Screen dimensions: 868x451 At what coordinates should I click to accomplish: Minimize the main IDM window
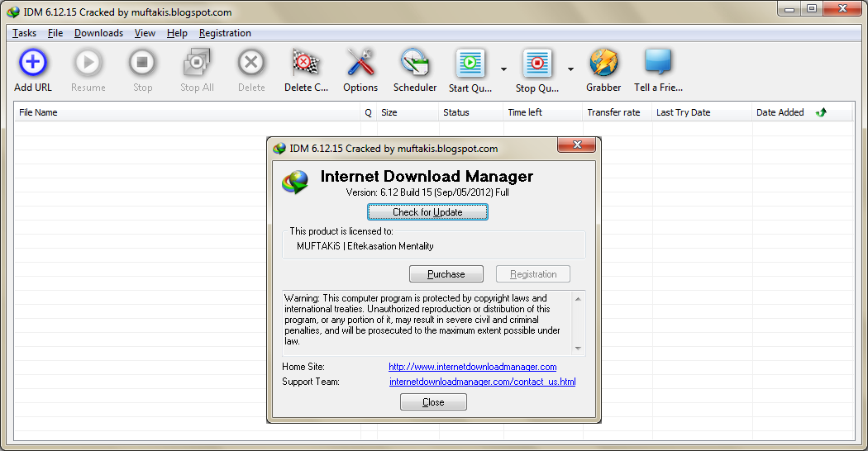pos(789,9)
